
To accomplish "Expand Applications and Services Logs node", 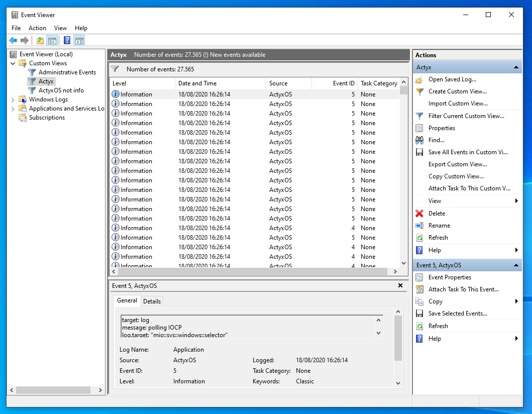I will (13, 109).
